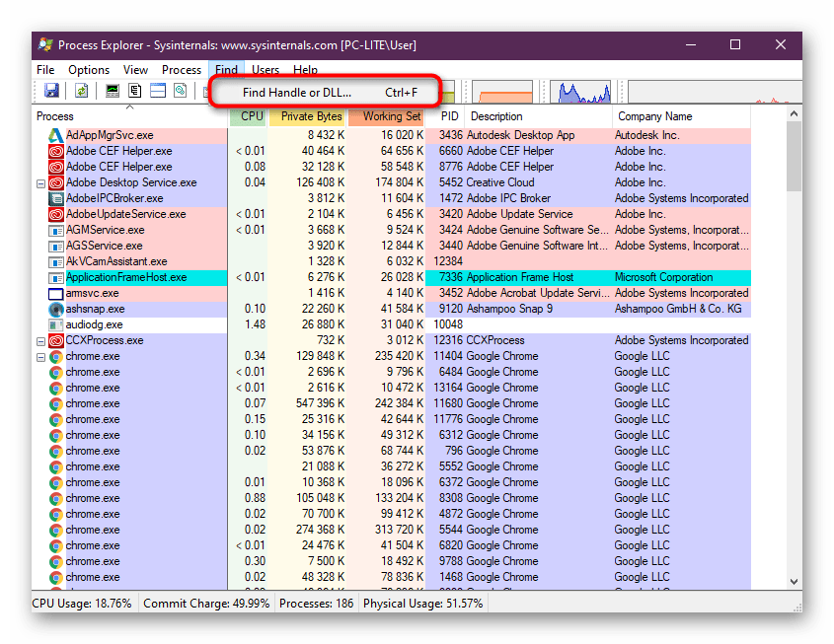834x644 pixels.
Task: Click the Commit Charge 49.99% status entry
Action: [x=206, y=604]
